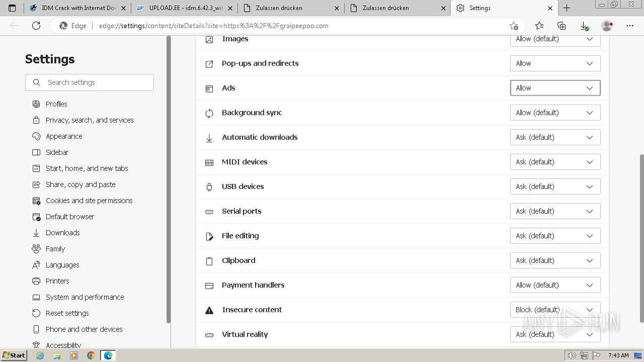
Task: Close the Settings tab
Action: coord(550,8)
